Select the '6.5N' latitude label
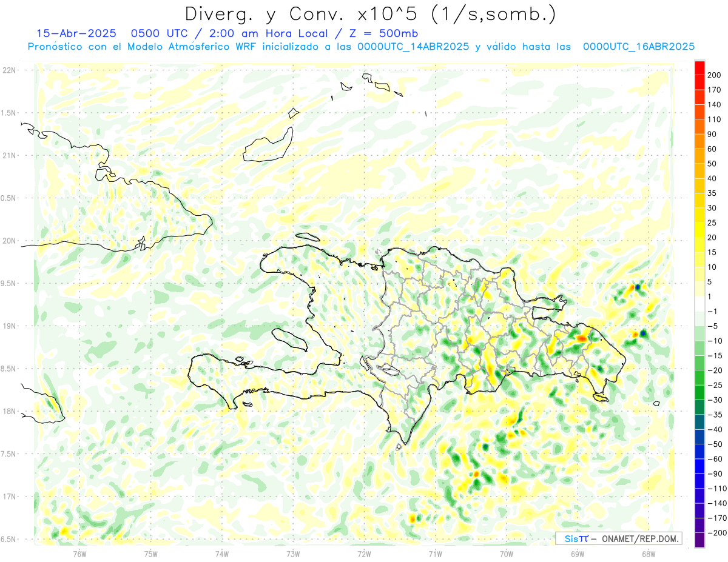 point(8,539)
